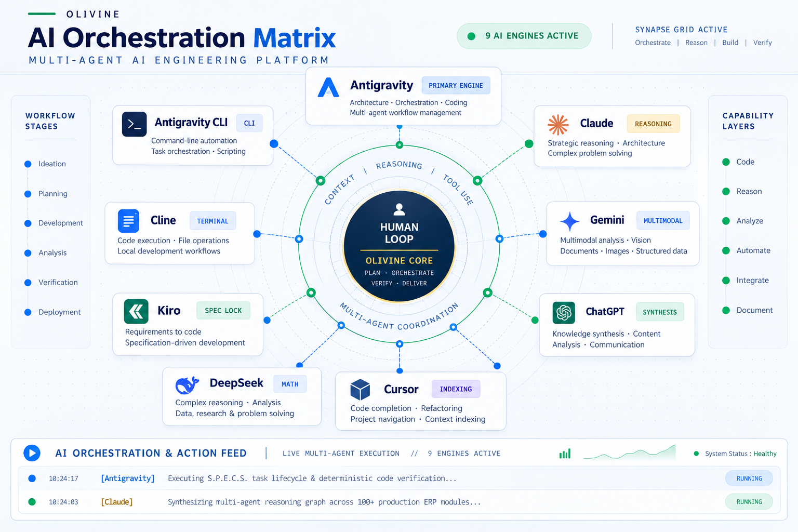Toggle the Analyze capability layer
This screenshot has width=798, height=532.
(743, 221)
